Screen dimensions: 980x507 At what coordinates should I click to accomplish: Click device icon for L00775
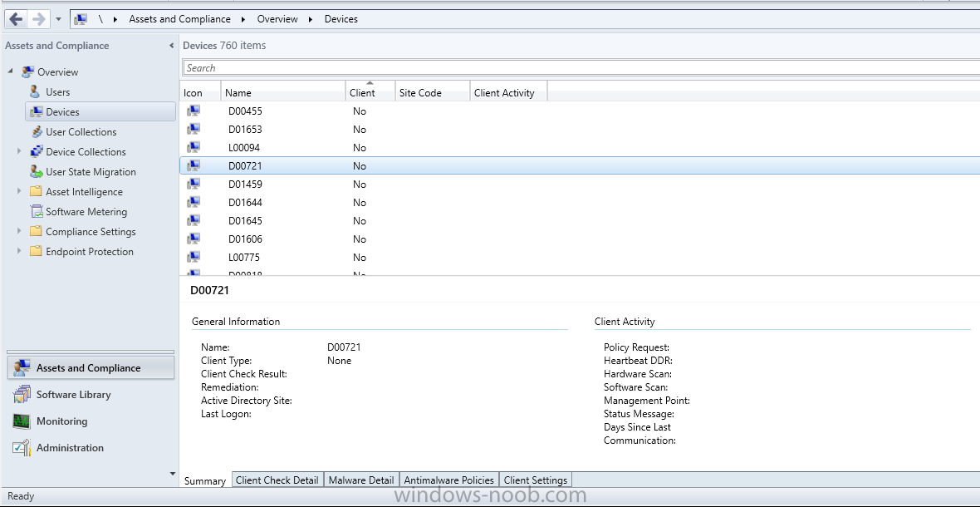(x=194, y=258)
